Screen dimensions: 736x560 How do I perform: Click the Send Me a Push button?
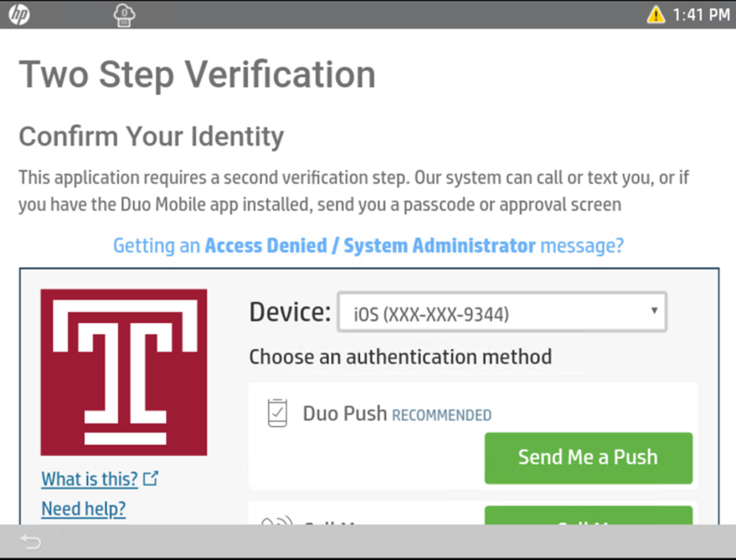(x=588, y=458)
